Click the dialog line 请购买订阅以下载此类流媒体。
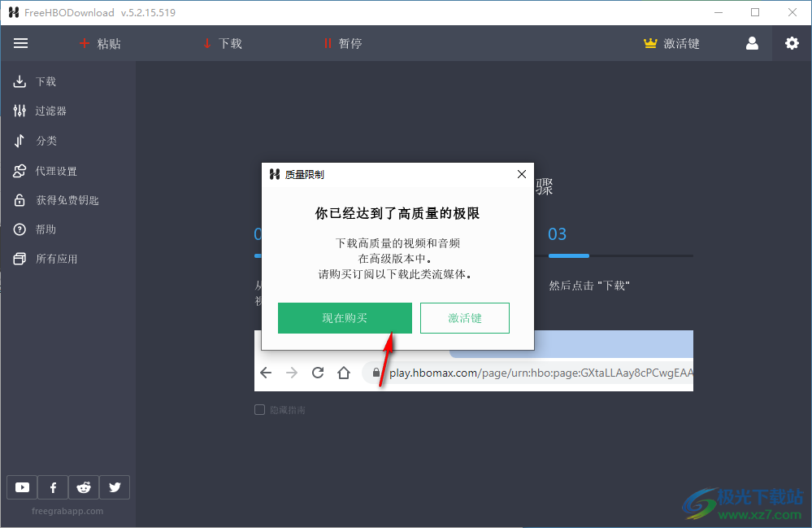 [397, 274]
